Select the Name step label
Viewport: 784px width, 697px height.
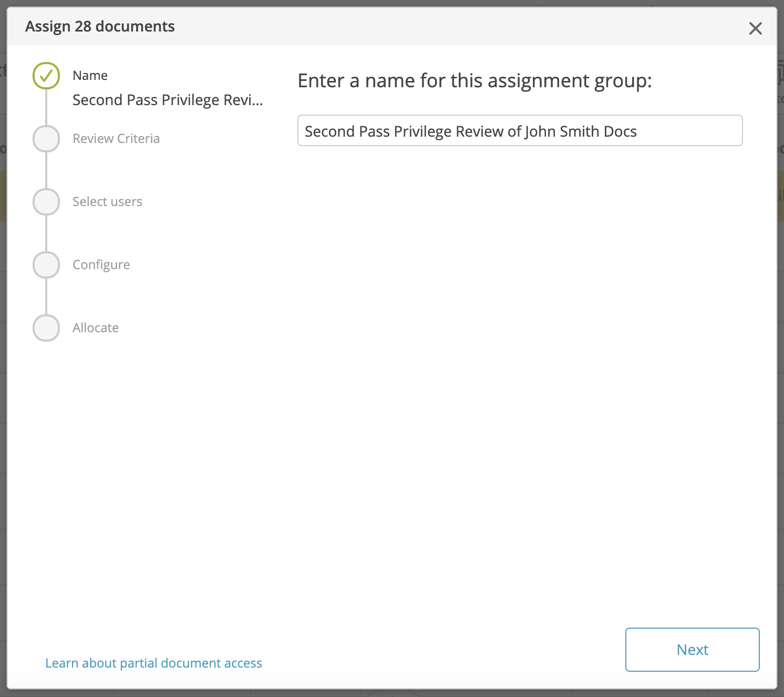pos(89,75)
